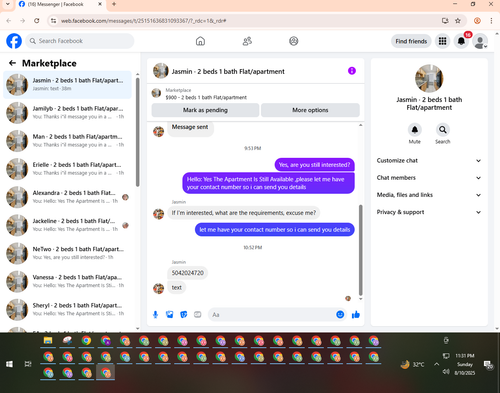Open the NeTwo conversation
500x393 pixels.
tap(67, 253)
